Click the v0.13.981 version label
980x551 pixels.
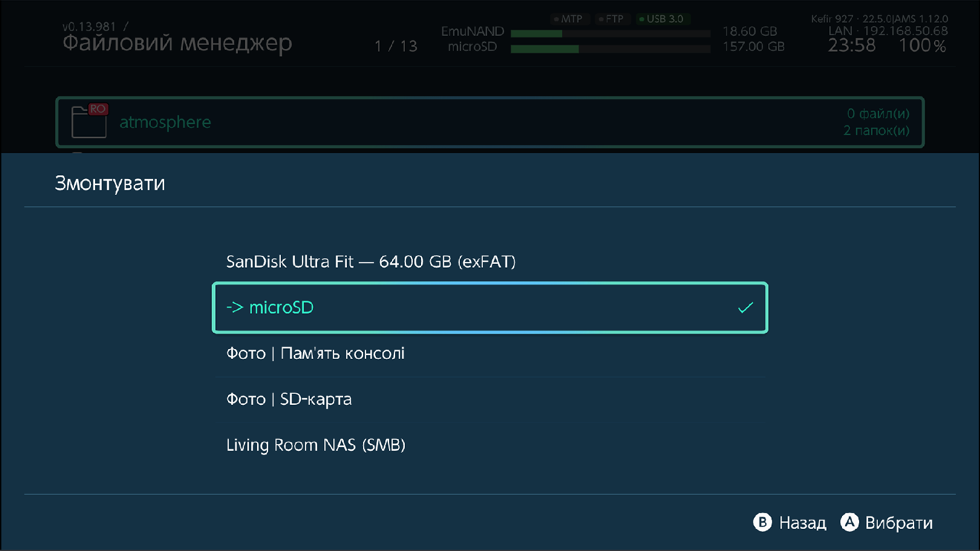point(89,27)
